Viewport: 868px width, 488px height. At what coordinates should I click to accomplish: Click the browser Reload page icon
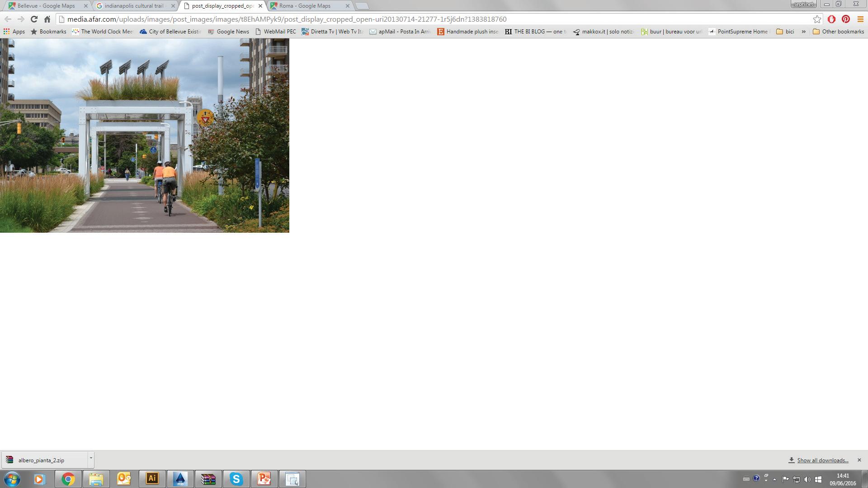(34, 19)
